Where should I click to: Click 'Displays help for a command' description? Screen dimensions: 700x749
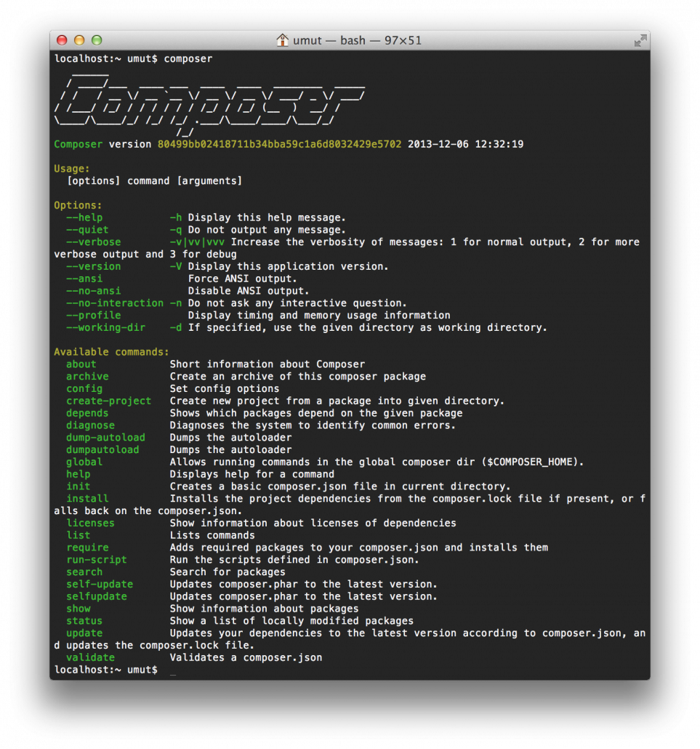pyautogui.click(x=252, y=474)
